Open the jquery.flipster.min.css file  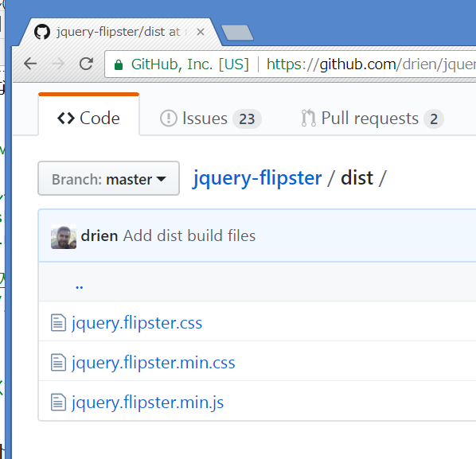(x=154, y=363)
